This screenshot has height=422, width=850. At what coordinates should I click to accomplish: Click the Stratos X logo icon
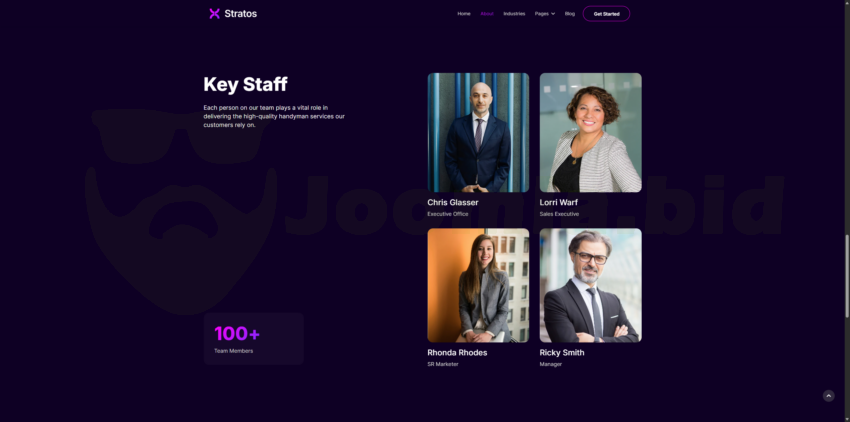tap(215, 14)
